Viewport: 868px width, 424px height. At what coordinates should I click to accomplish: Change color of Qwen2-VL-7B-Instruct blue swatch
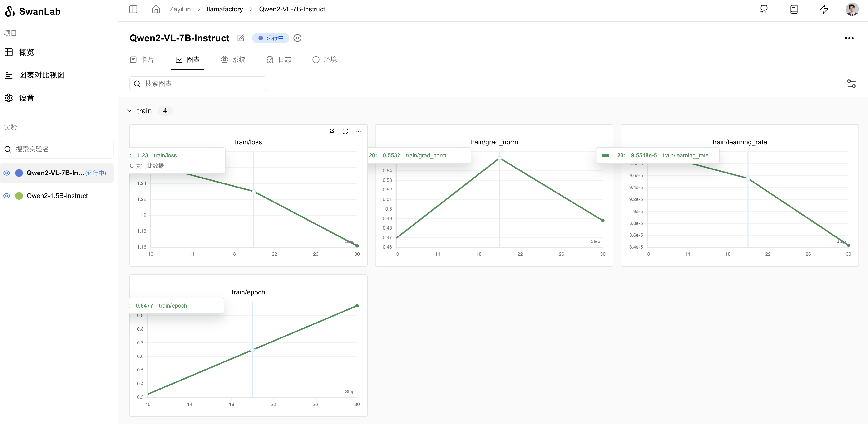(x=19, y=173)
